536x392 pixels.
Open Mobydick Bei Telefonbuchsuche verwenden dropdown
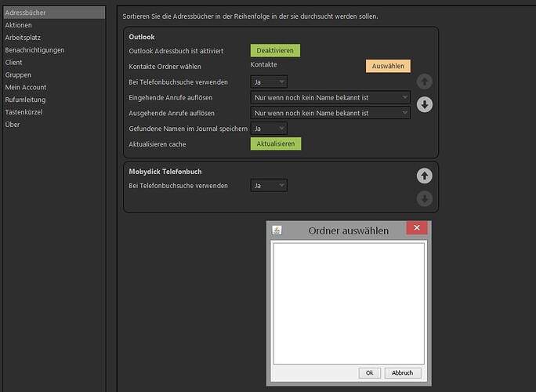tap(269, 185)
